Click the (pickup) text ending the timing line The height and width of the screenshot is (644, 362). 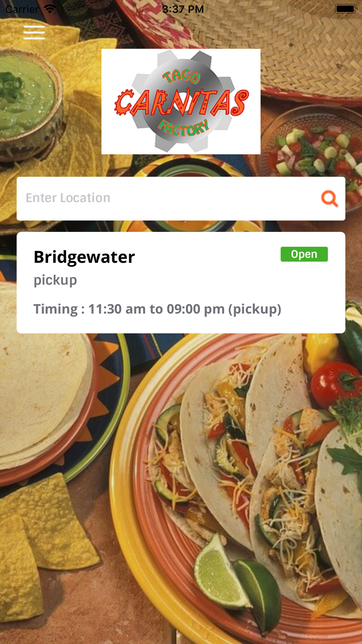pos(255,309)
